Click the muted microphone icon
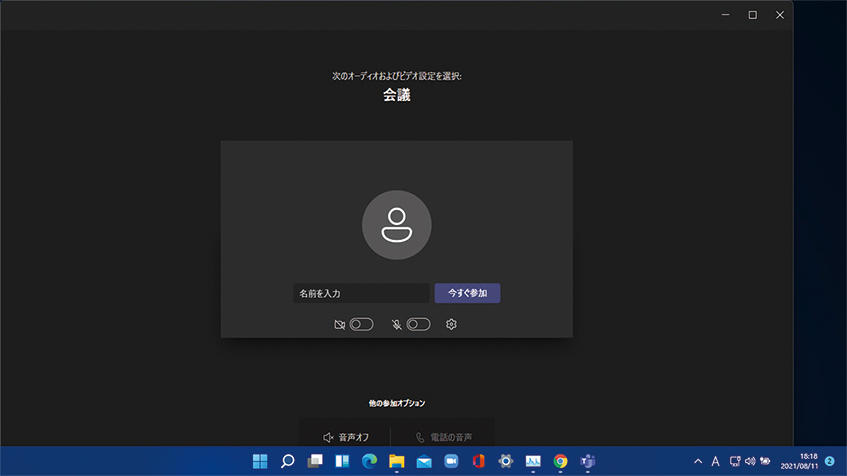This screenshot has height=476, width=847. pos(396,325)
